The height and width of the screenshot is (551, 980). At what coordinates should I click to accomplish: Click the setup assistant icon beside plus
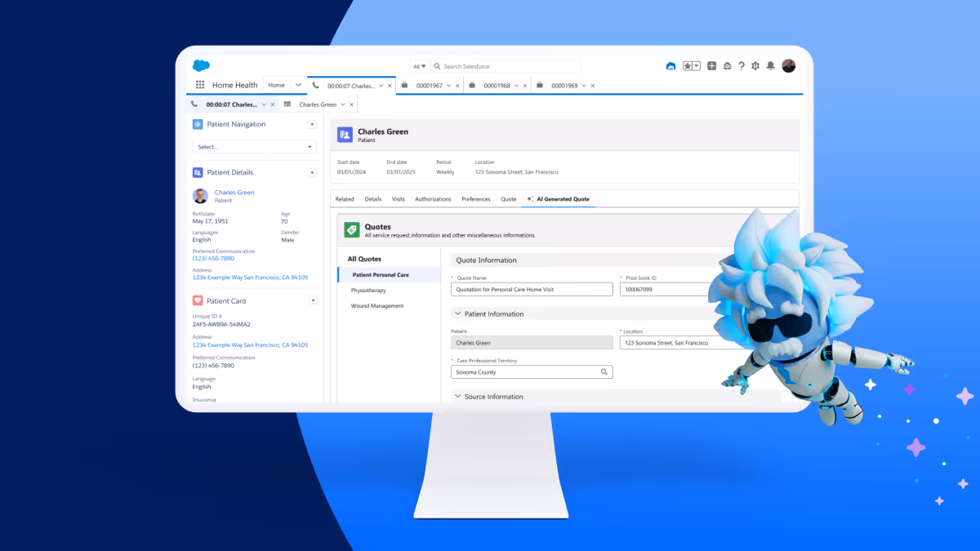(x=727, y=66)
